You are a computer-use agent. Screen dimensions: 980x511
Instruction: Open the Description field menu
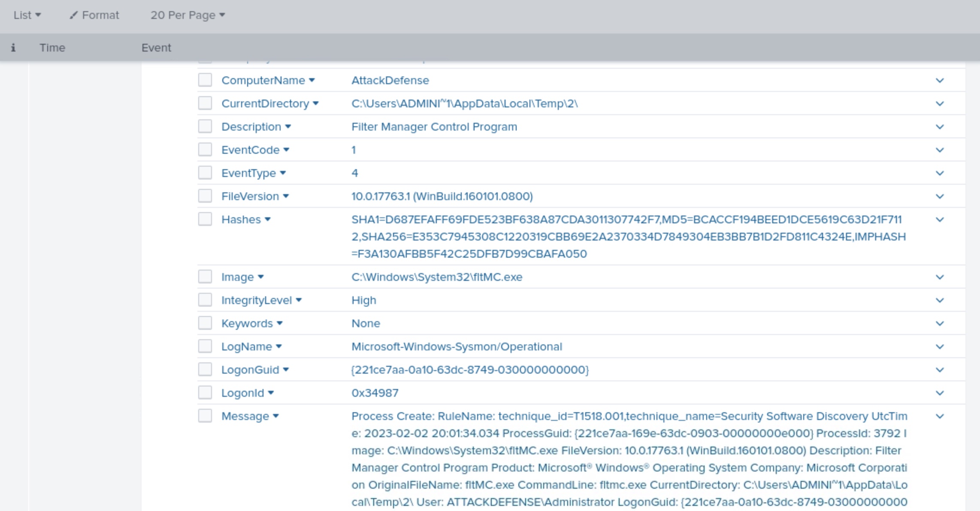point(256,127)
